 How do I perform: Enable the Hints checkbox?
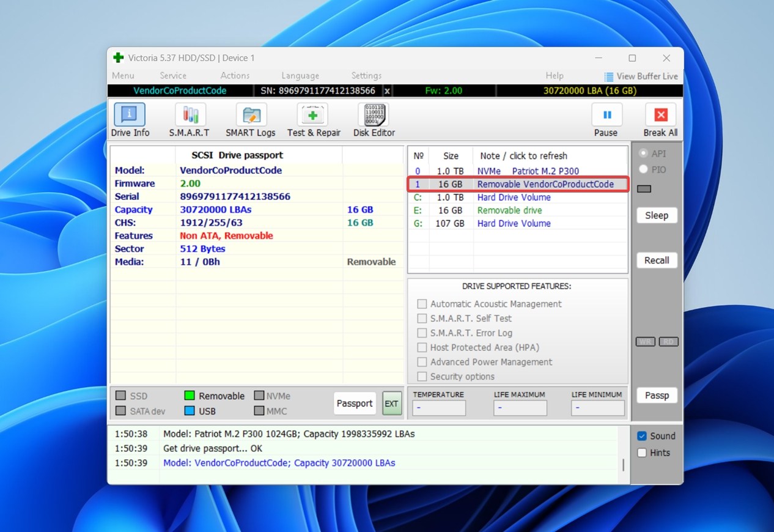(x=642, y=453)
